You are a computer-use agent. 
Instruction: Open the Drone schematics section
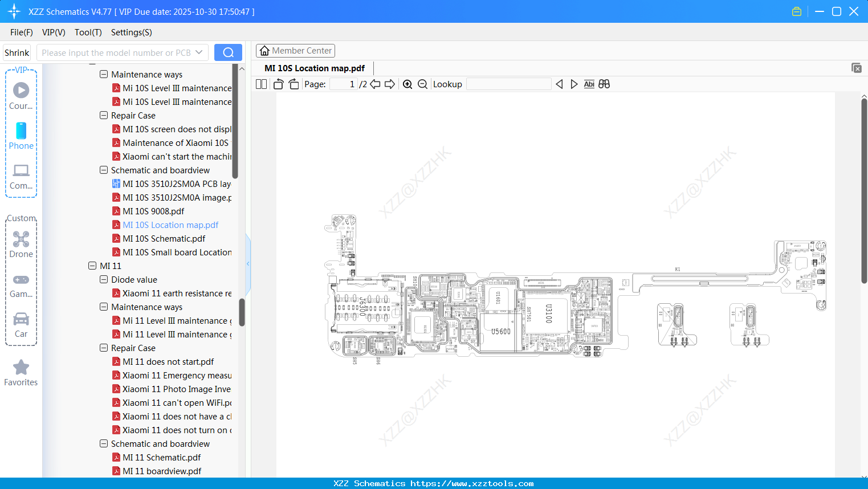click(x=21, y=244)
